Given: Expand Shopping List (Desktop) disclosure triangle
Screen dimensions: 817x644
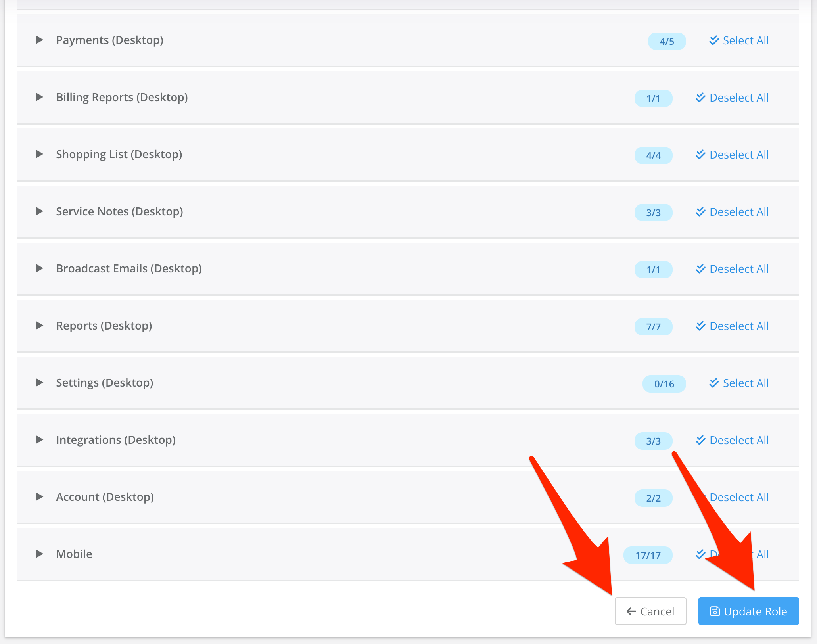Looking at the screenshot, I should point(39,154).
